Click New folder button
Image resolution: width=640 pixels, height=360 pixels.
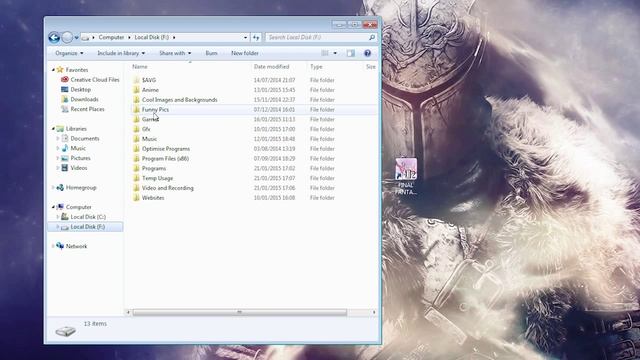244,53
